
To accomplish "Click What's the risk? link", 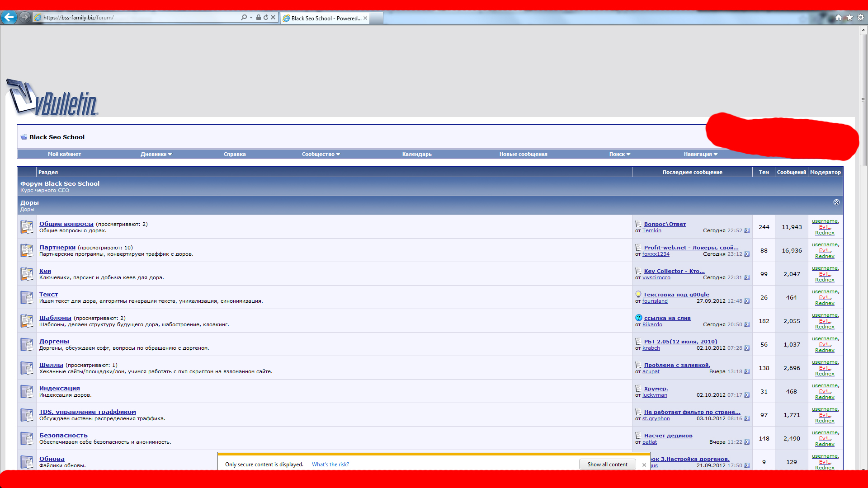I will (x=330, y=465).
